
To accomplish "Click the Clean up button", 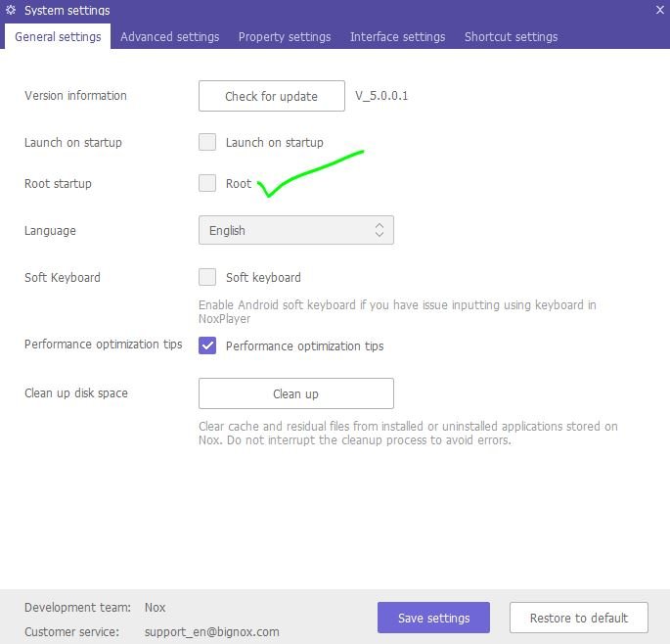I will [x=296, y=393].
